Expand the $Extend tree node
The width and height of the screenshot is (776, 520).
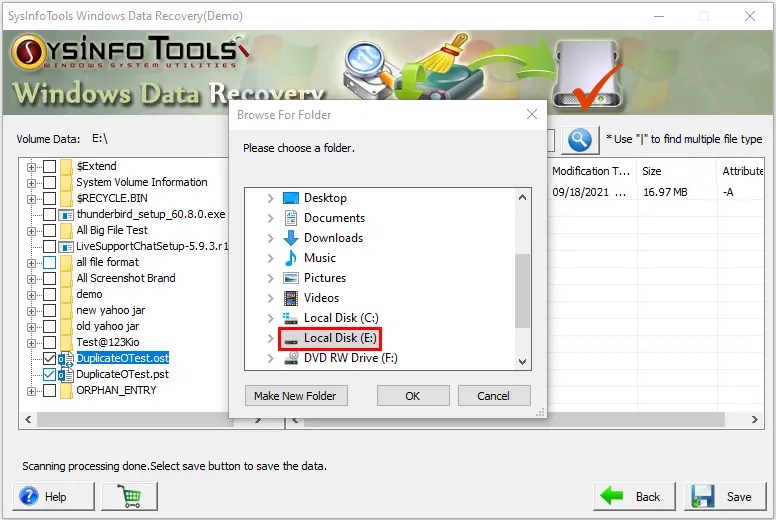31,167
